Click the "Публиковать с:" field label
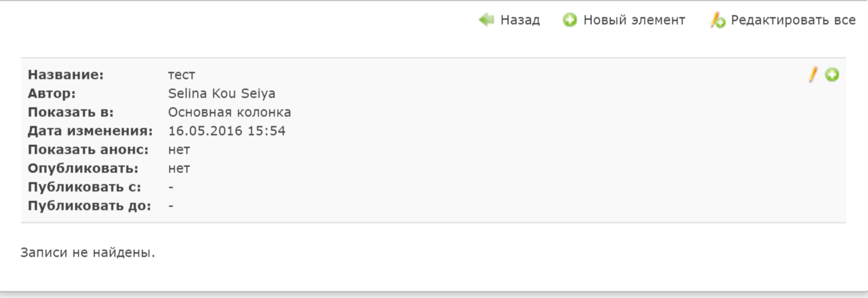868x298 pixels. coord(84,187)
